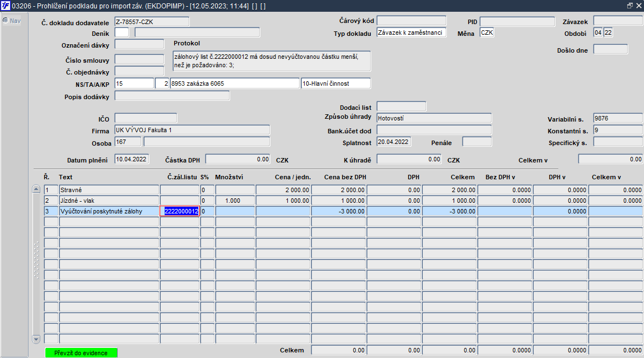Click the Protokol message text box
This screenshot has width=644, height=358.
point(272,61)
